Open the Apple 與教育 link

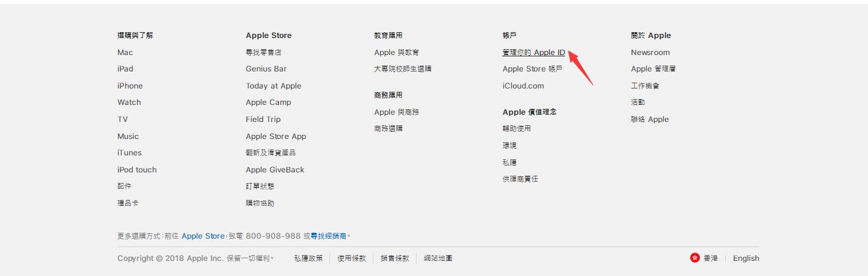tap(396, 52)
